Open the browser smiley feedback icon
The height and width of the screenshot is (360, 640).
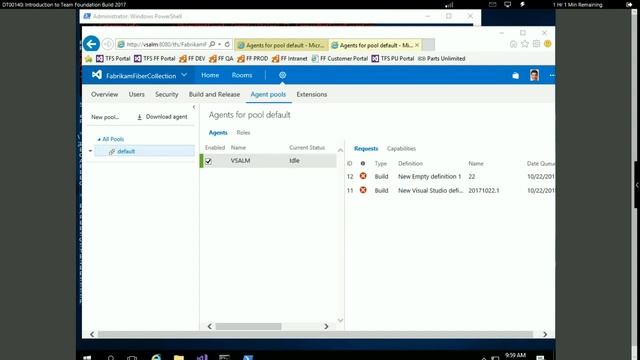coord(548,44)
